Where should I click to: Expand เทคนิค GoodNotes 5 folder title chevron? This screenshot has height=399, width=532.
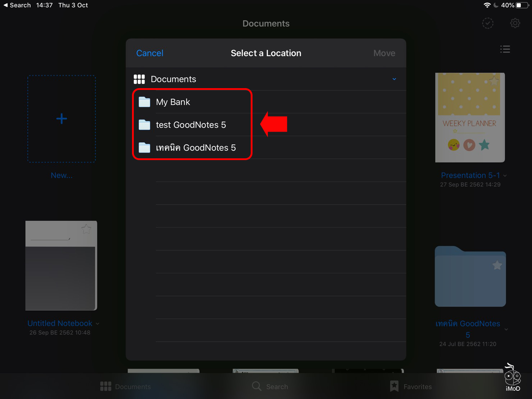(506, 329)
